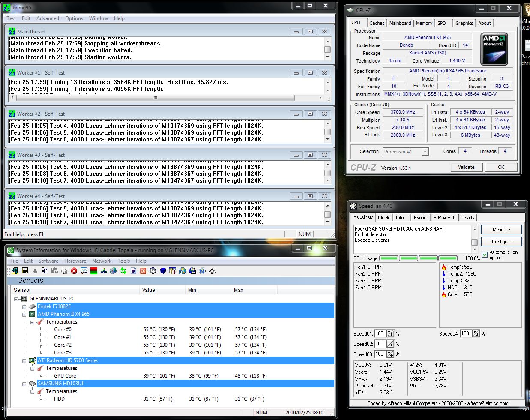
Task: Expand the Fintek F71882F sensor node
Action: pos(24,307)
